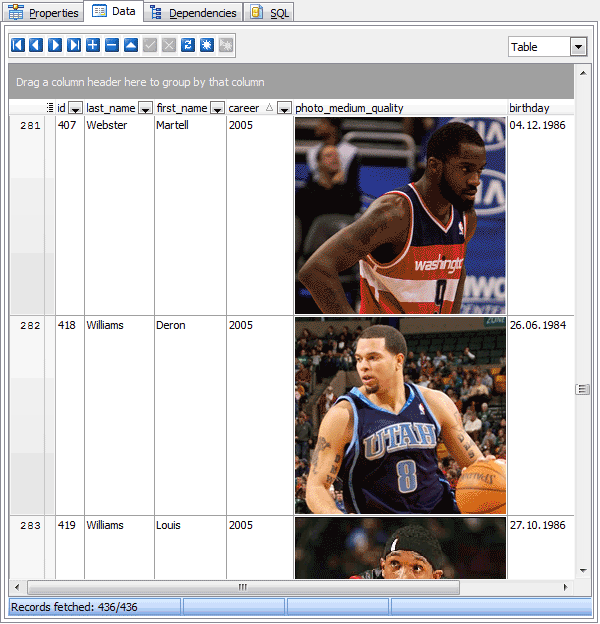Go to the previous record
The height and width of the screenshot is (624, 600).
click(x=36, y=46)
